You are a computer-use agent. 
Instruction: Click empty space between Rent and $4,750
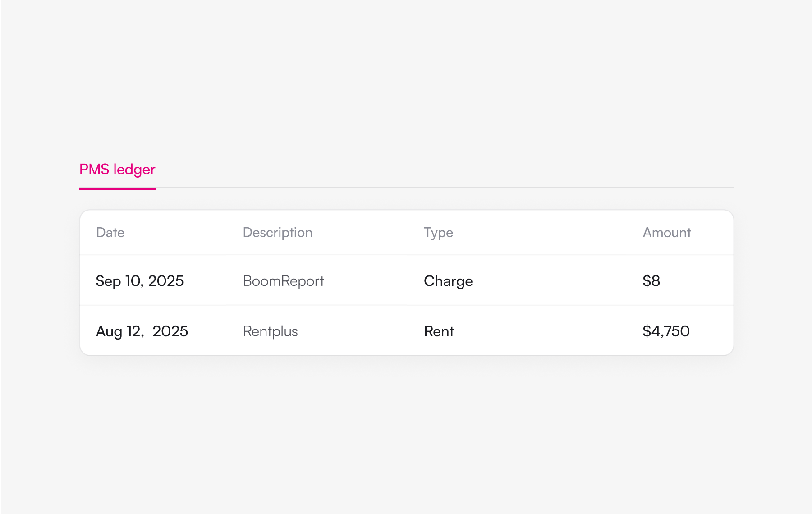(x=548, y=331)
